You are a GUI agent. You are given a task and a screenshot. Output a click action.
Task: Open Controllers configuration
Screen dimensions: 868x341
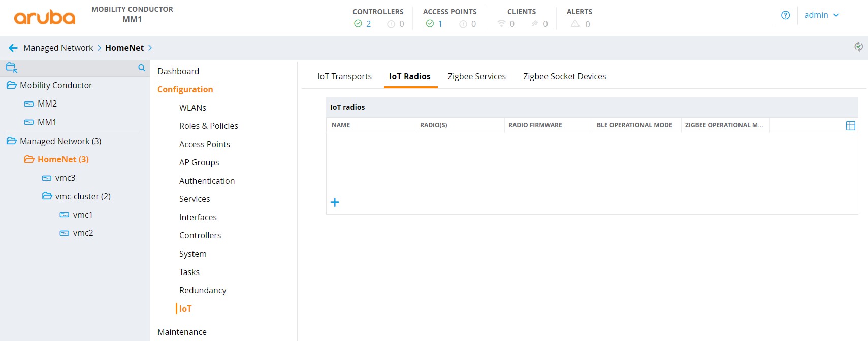coord(200,235)
